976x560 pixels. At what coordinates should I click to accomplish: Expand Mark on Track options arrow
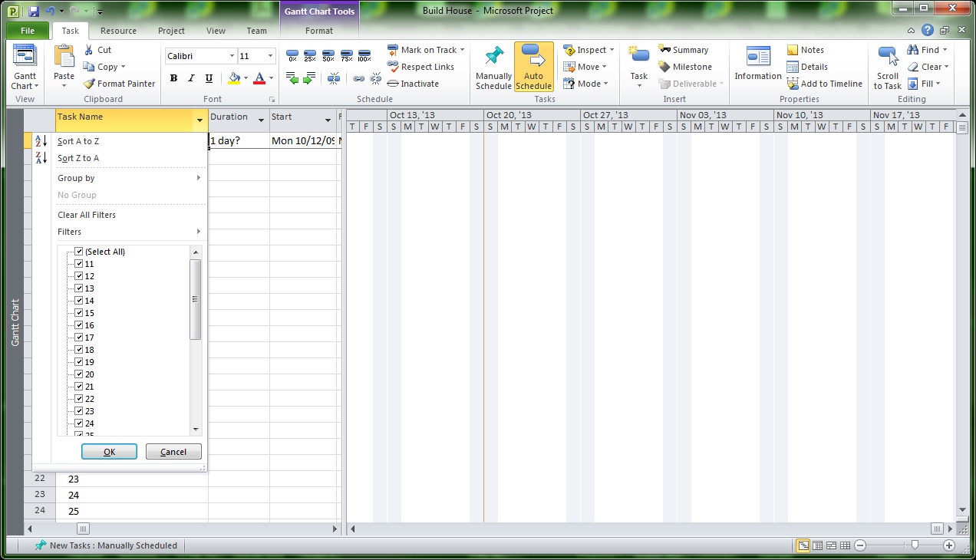point(462,50)
